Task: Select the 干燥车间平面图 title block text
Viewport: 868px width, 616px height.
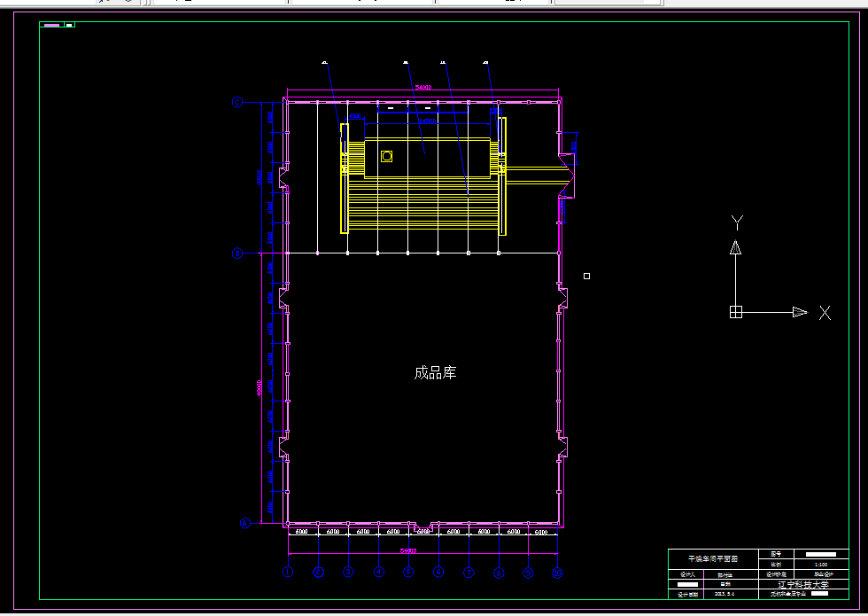Action: (713, 559)
